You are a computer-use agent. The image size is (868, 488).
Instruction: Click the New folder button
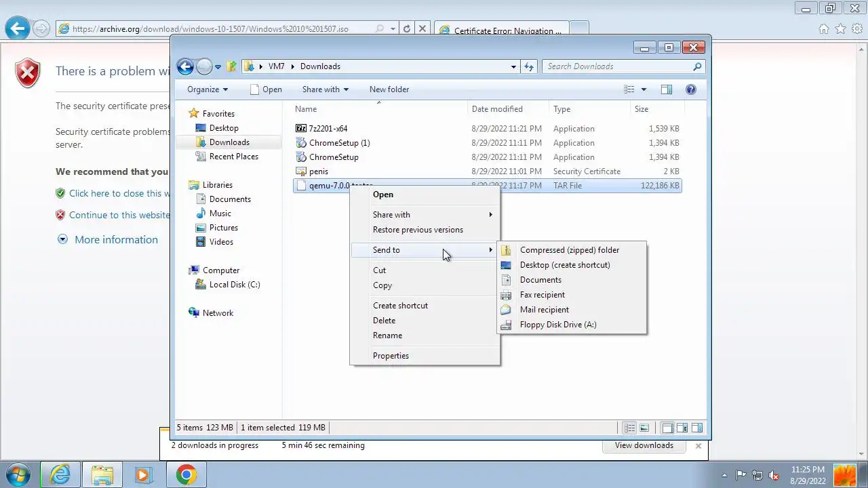pyautogui.click(x=389, y=89)
